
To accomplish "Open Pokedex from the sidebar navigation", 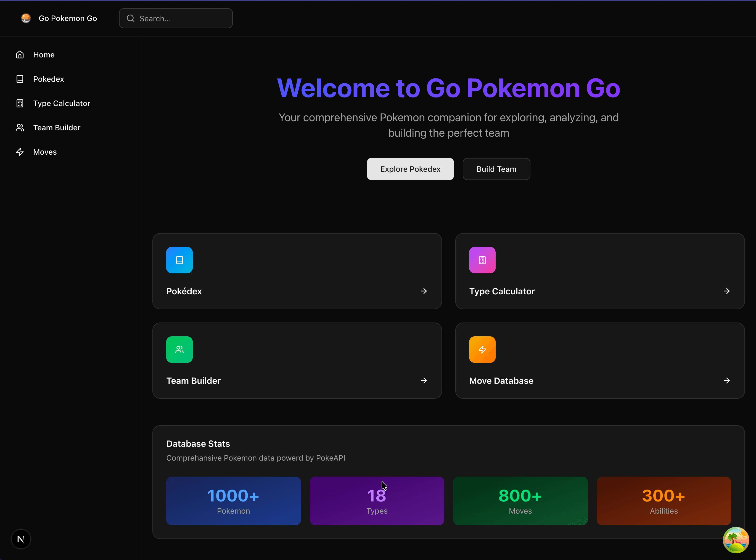I will tap(48, 79).
